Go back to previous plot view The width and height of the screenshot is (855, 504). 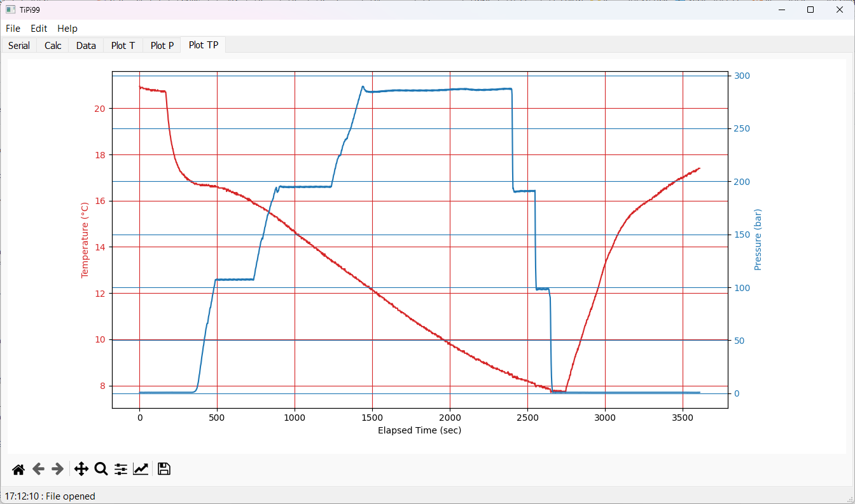[38, 469]
